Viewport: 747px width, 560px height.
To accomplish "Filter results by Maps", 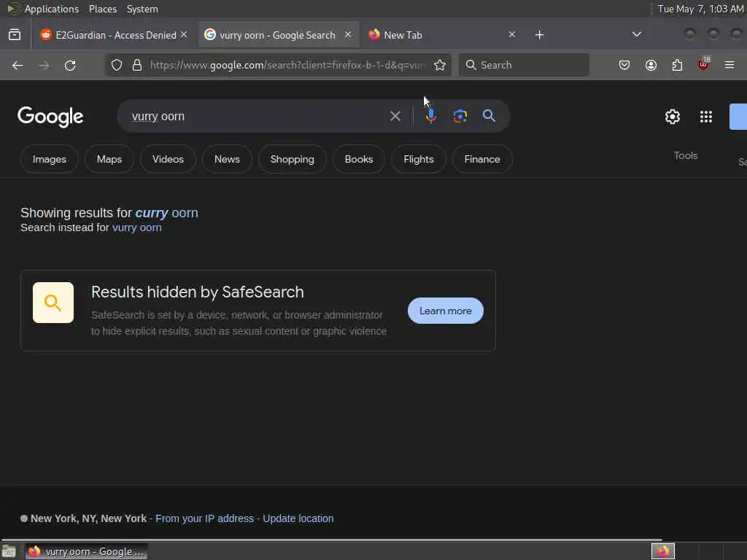I will click(109, 159).
